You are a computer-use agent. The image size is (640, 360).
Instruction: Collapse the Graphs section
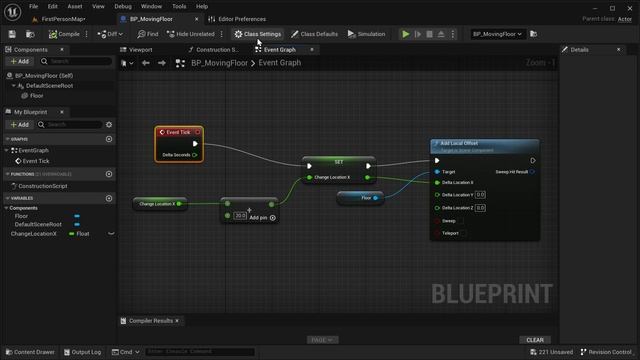point(7,139)
